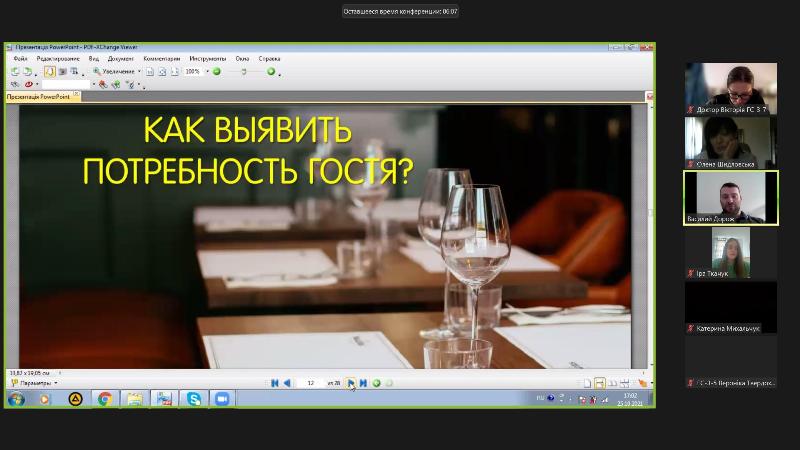Open the media player taskbar icon
This screenshot has width=800, height=450.
tap(44, 399)
